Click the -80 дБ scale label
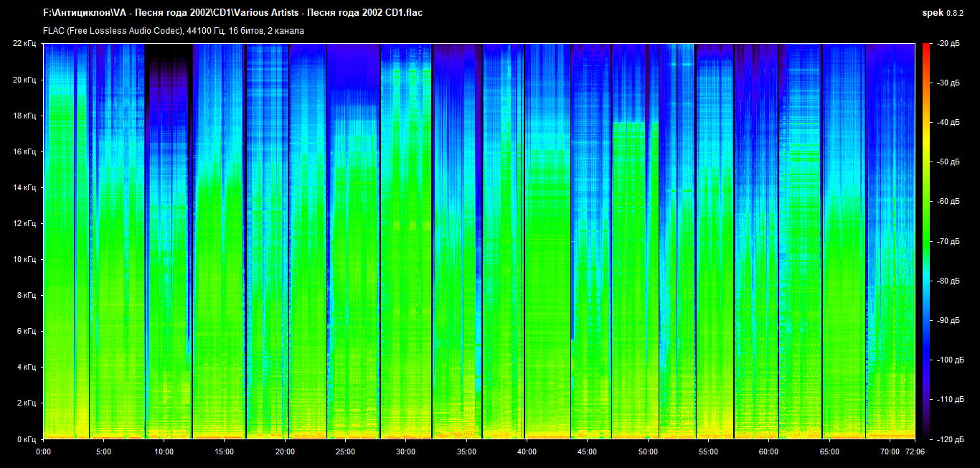Image resolution: width=980 pixels, height=468 pixels. [947, 281]
